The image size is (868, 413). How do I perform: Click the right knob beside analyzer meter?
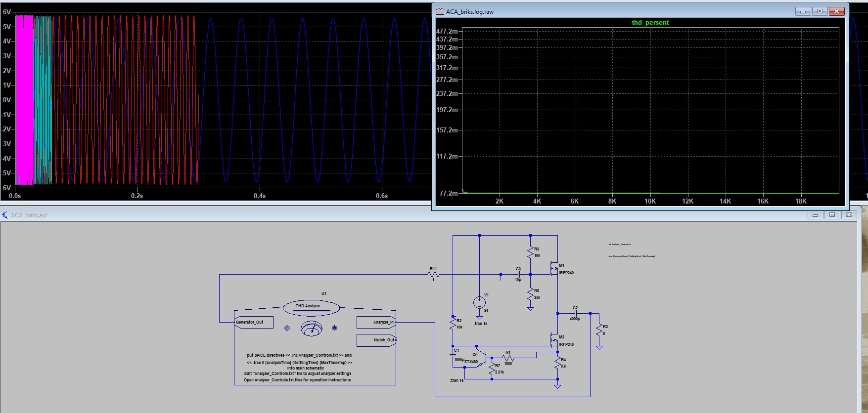tap(334, 328)
